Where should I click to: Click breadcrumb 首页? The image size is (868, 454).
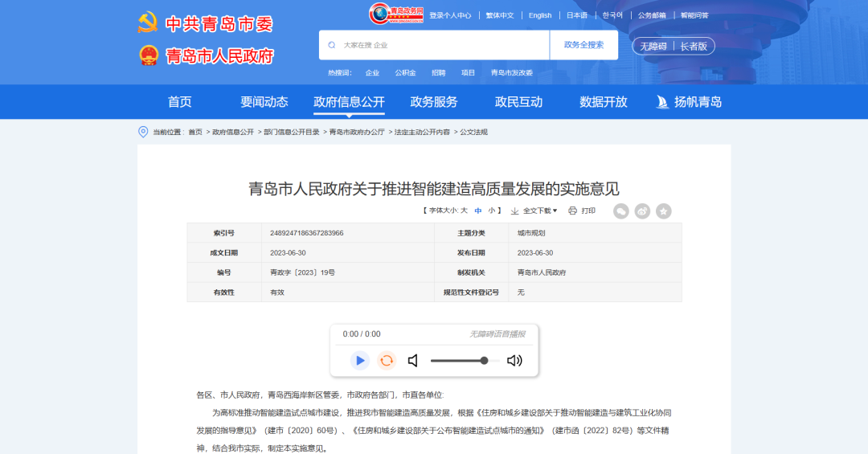pos(195,132)
